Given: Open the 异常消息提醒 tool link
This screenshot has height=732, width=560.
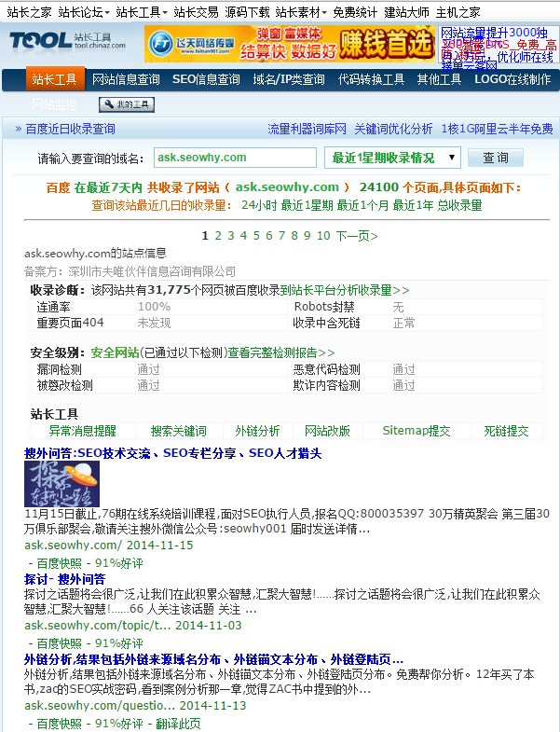Looking at the screenshot, I should (83, 431).
